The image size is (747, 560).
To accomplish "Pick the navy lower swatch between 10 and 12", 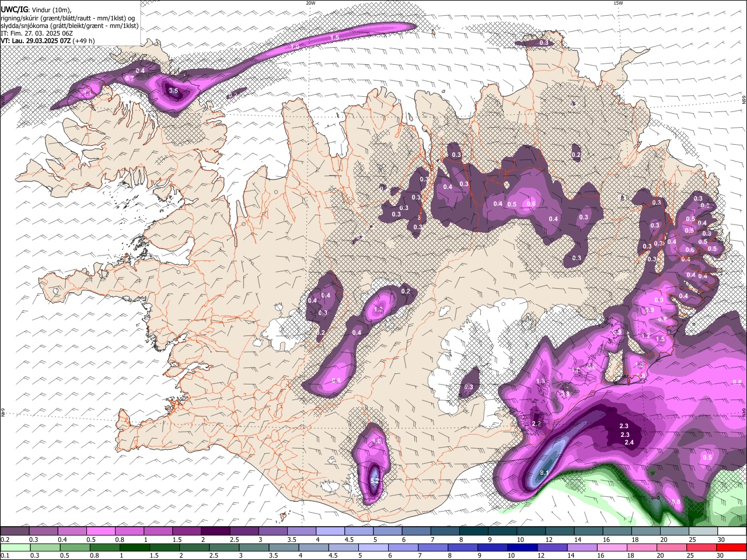I will [522, 548].
